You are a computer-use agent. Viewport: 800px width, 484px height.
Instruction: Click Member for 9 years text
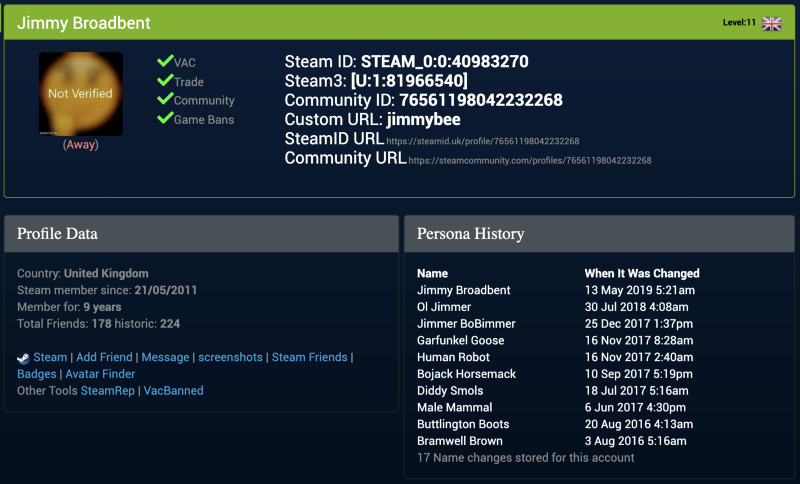pyautogui.click(x=69, y=307)
